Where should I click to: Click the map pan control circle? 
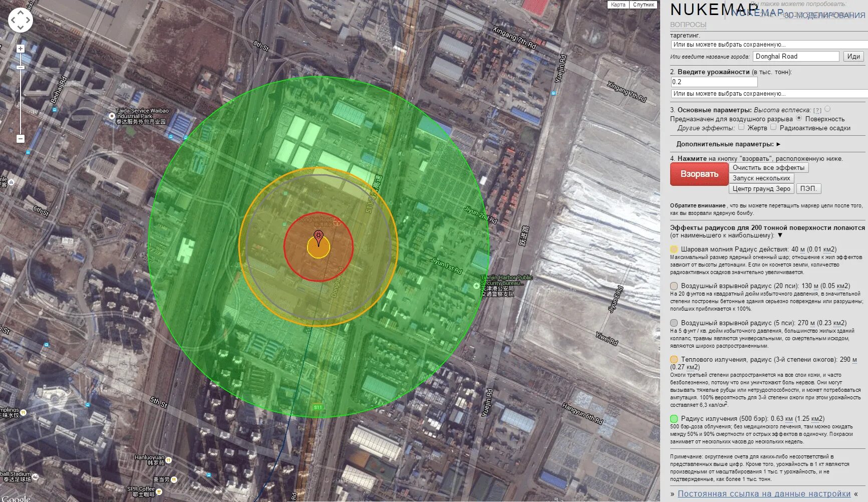(x=21, y=21)
